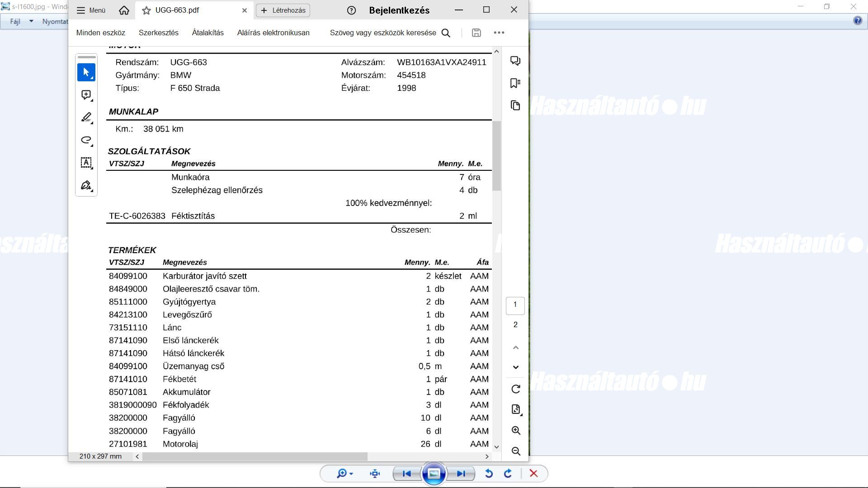
Task: Click the vertical scrollbar thumb of the PDF
Action: [496, 156]
